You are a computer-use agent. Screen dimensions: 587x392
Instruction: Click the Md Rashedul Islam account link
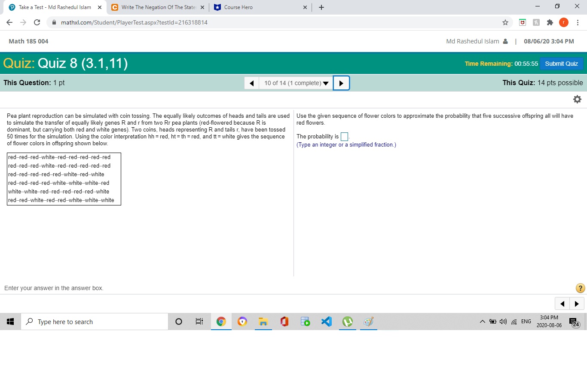click(473, 41)
